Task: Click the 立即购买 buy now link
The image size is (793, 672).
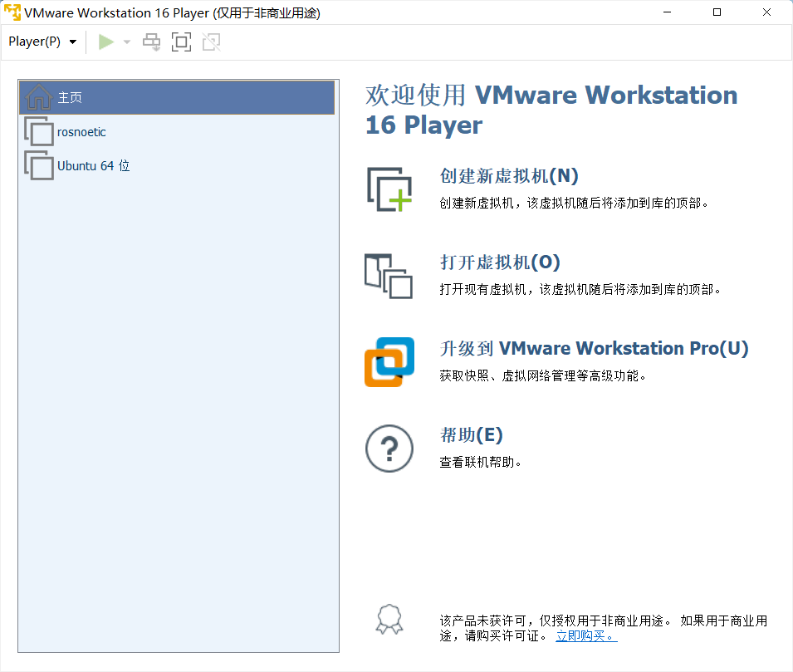Action: point(586,636)
